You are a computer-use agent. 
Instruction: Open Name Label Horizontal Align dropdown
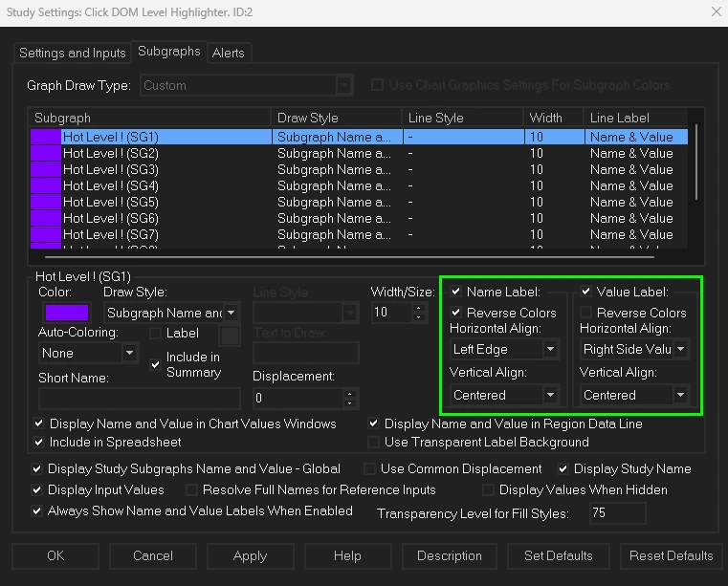(504, 350)
